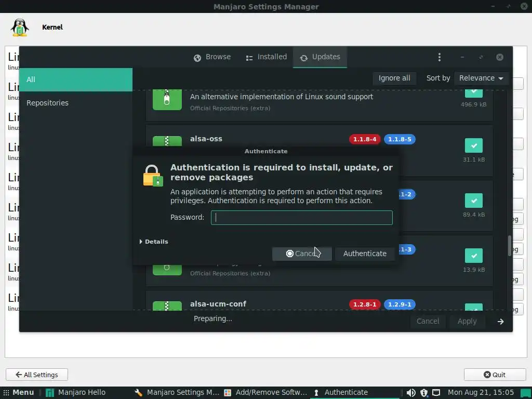Viewport: 532px width, 399px height.
Task: Click All Settings in Settings Manager
Action: pyautogui.click(x=37, y=375)
